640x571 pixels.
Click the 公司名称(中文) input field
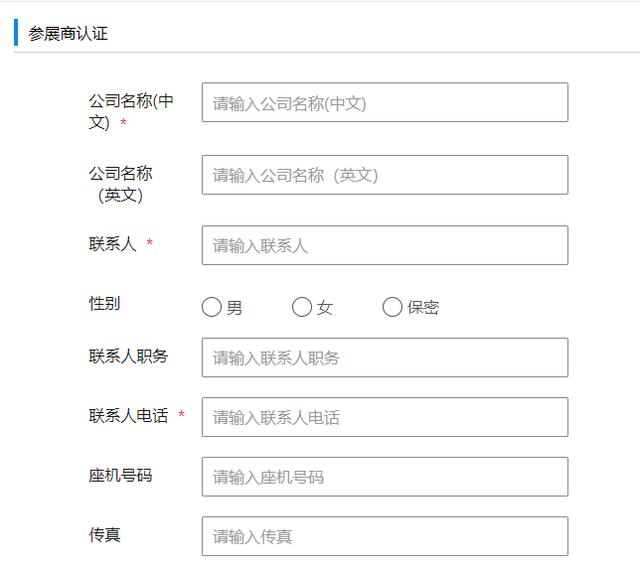[x=385, y=102]
